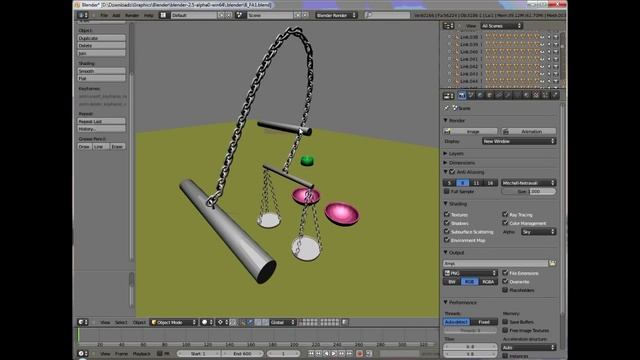Play the animation forward
Image resolution: width=640 pixels, height=360 pixels.
tap(333, 353)
